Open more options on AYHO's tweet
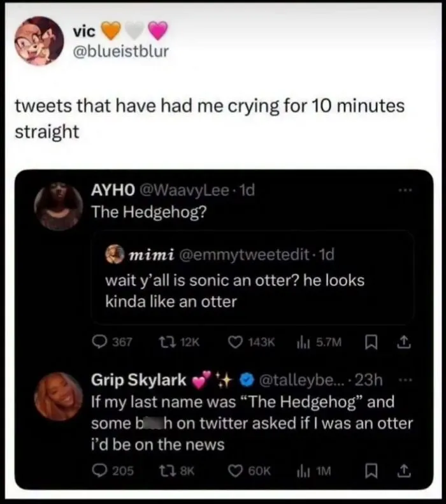The image size is (446, 504). (405, 191)
